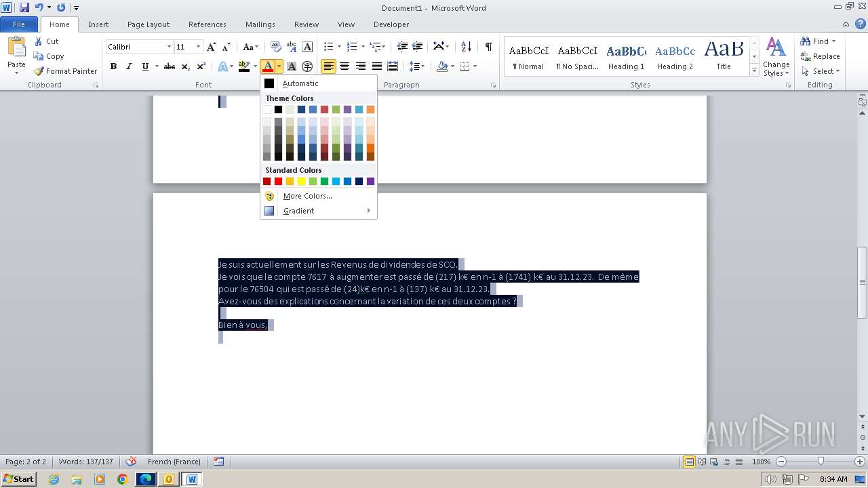868x488 pixels.
Task: Click the Words: 137/137 status counter
Action: pyautogui.click(x=86, y=462)
